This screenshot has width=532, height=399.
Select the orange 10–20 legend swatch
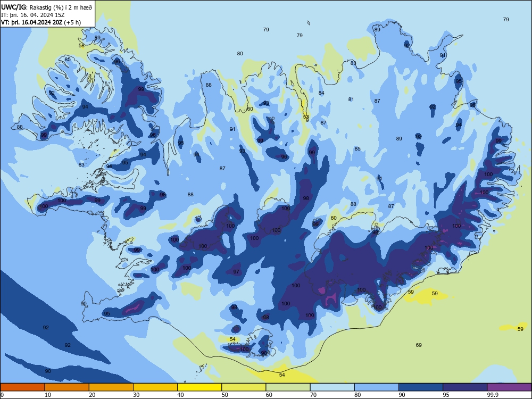(67, 387)
